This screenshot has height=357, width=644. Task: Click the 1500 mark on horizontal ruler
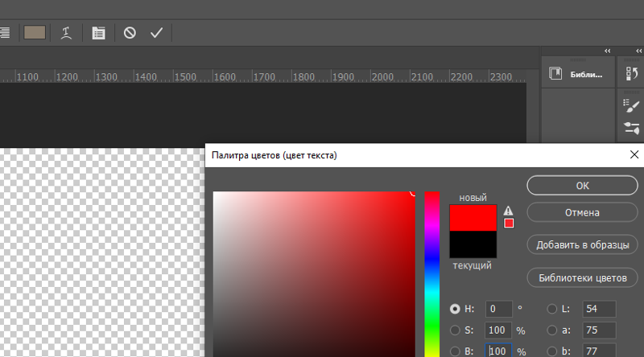[185, 76]
